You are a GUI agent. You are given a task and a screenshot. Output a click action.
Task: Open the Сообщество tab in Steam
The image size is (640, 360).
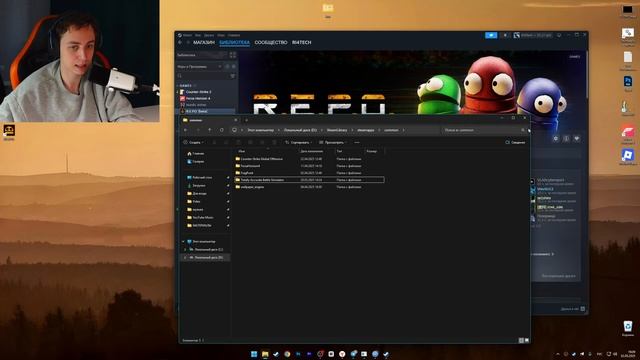(x=271, y=42)
